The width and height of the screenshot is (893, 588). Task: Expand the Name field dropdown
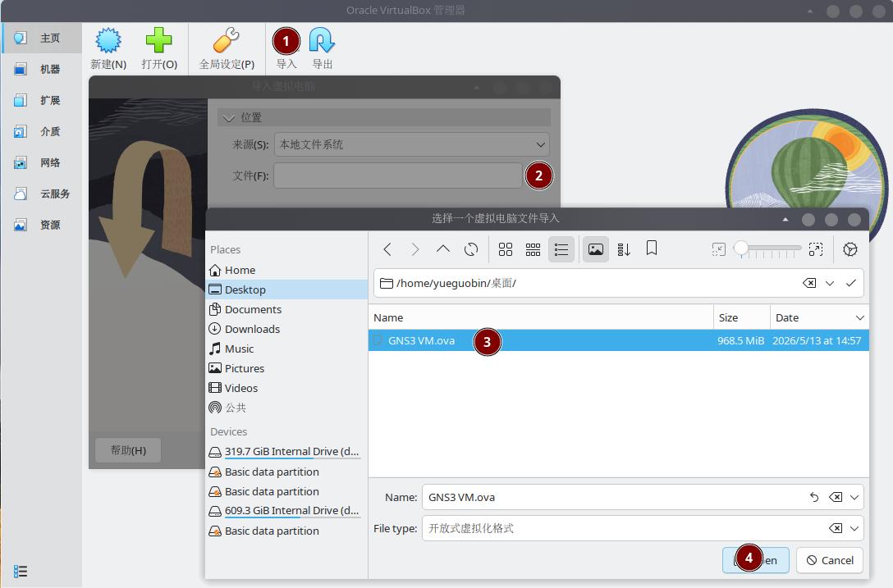point(854,497)
